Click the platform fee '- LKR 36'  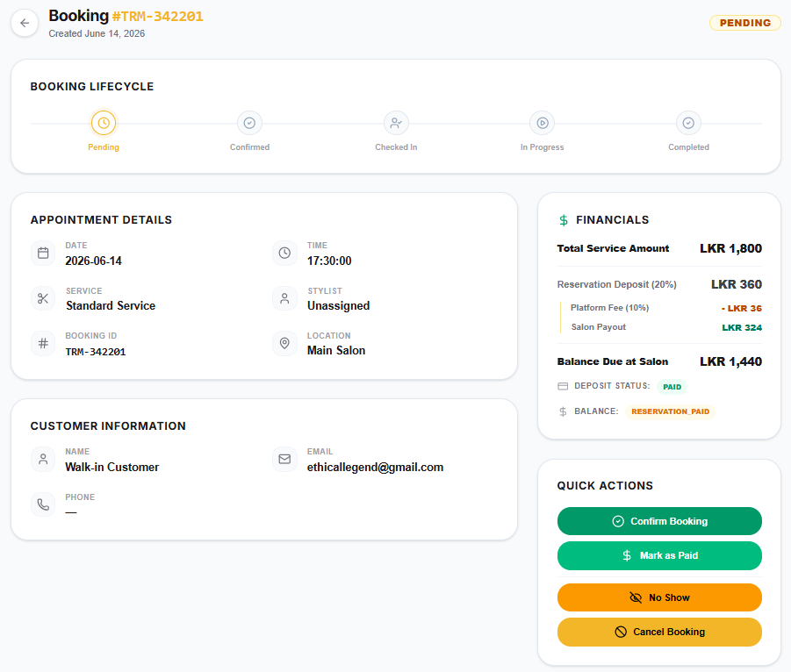coord(742,309)
